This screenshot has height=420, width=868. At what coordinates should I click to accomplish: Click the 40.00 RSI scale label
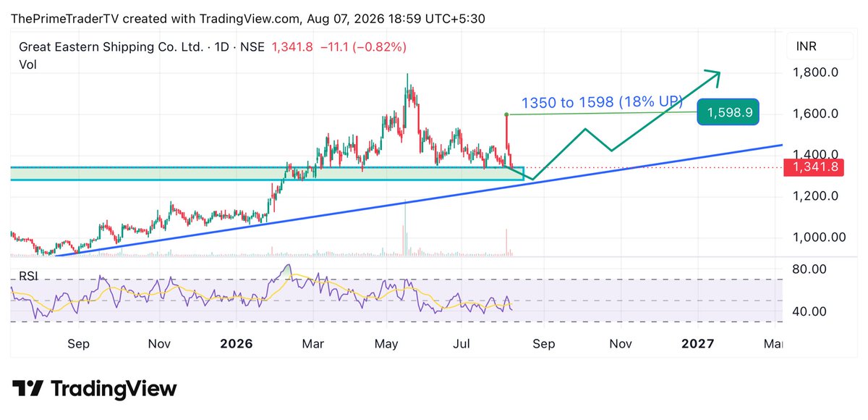point(809,311)
